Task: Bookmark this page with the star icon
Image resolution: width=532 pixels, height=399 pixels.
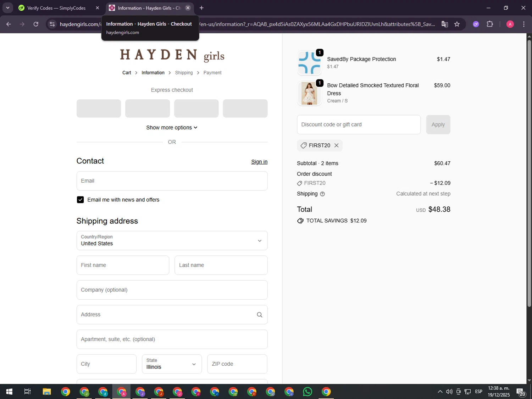Action: tap(457, 24)
